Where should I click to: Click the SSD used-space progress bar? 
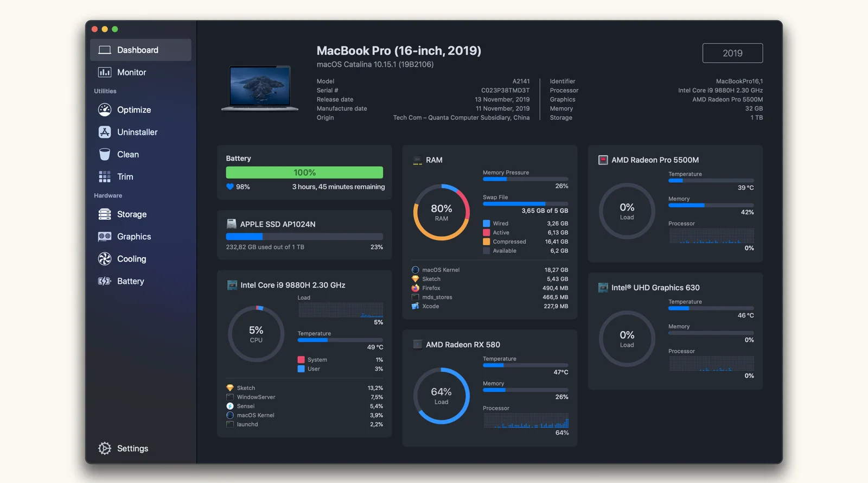pos(304,237)
